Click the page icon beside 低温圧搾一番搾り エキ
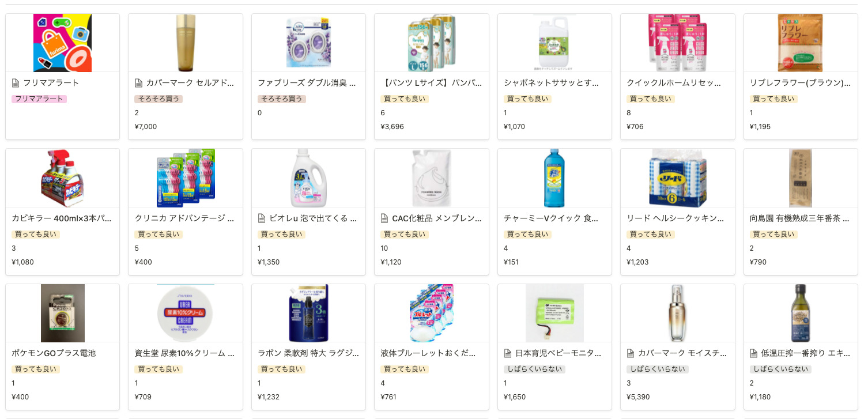Viewport: 868px width, 419px height. click(x=753, y=353)
